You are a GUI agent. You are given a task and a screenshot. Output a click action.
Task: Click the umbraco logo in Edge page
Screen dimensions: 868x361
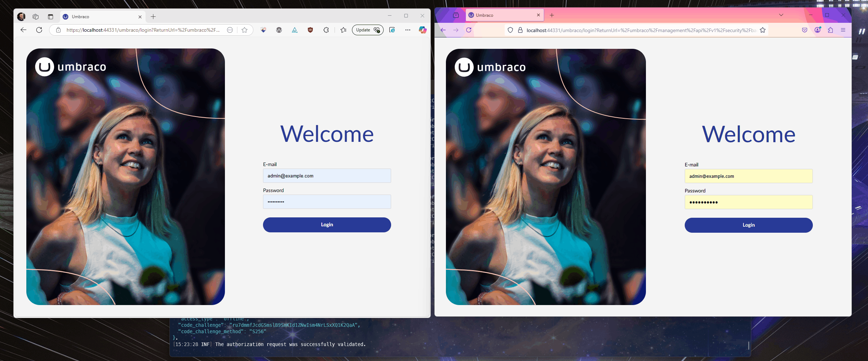pyautogui.click(x=71, y=67)
